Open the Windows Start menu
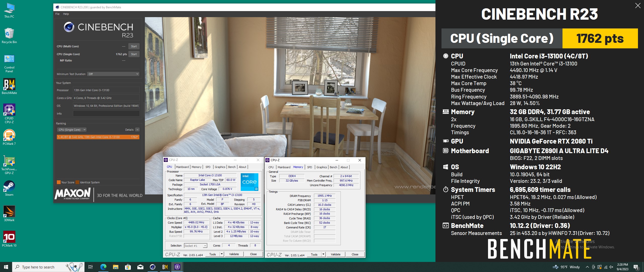 click(6, 267)
